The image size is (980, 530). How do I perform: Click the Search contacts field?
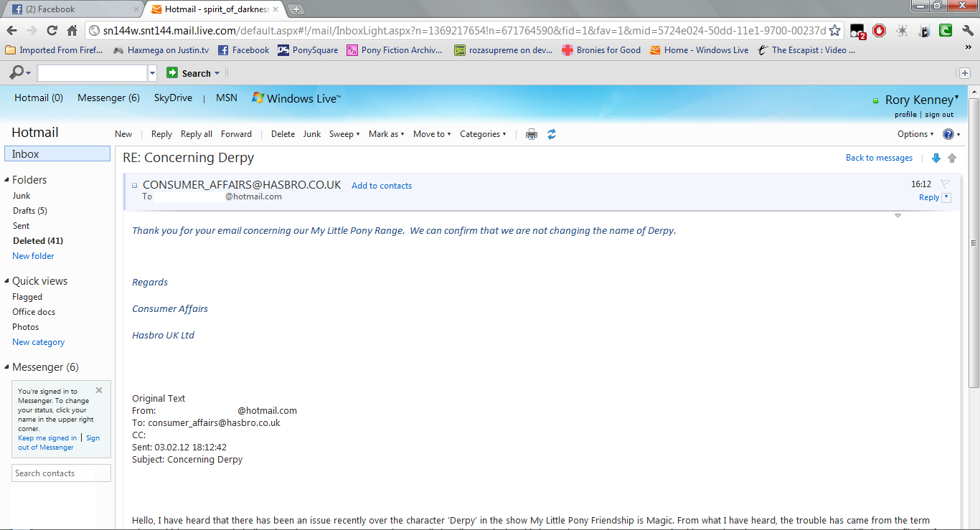tap(62, 473)
